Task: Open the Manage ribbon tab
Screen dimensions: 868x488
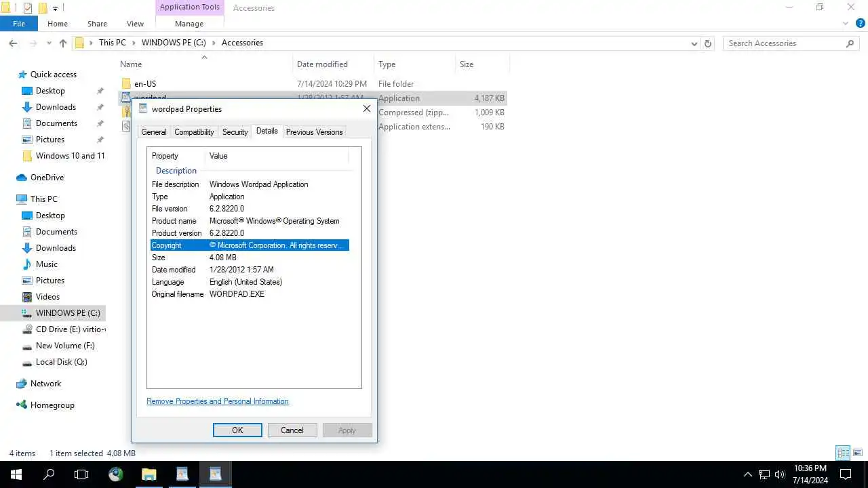Action: pos(189,24)
